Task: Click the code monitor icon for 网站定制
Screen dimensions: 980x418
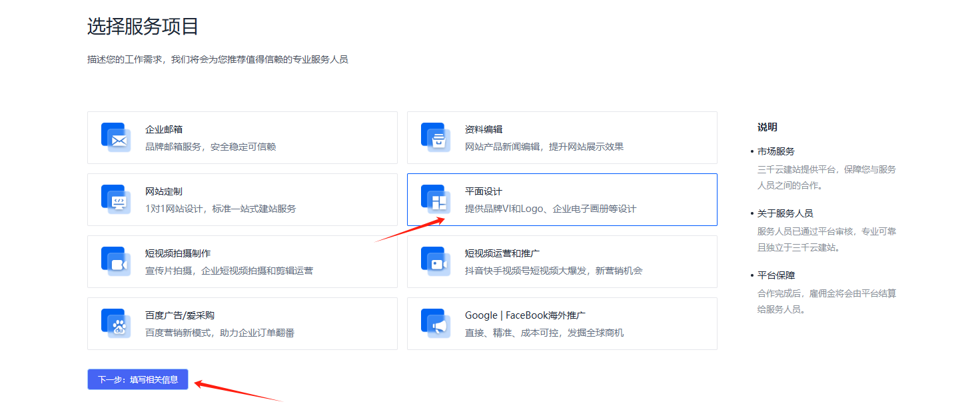Action: tap(116, 199)
